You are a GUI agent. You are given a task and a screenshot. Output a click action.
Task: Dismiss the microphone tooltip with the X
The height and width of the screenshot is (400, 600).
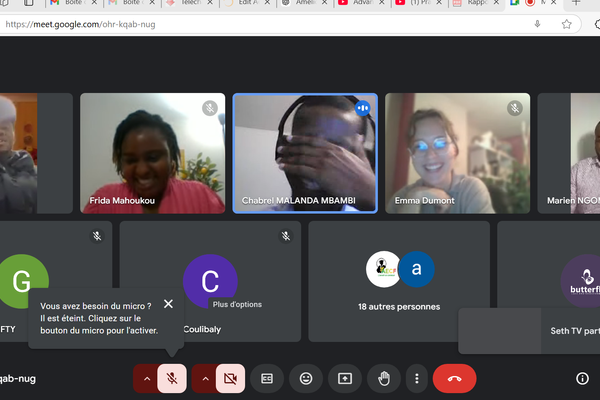(168, 304)
